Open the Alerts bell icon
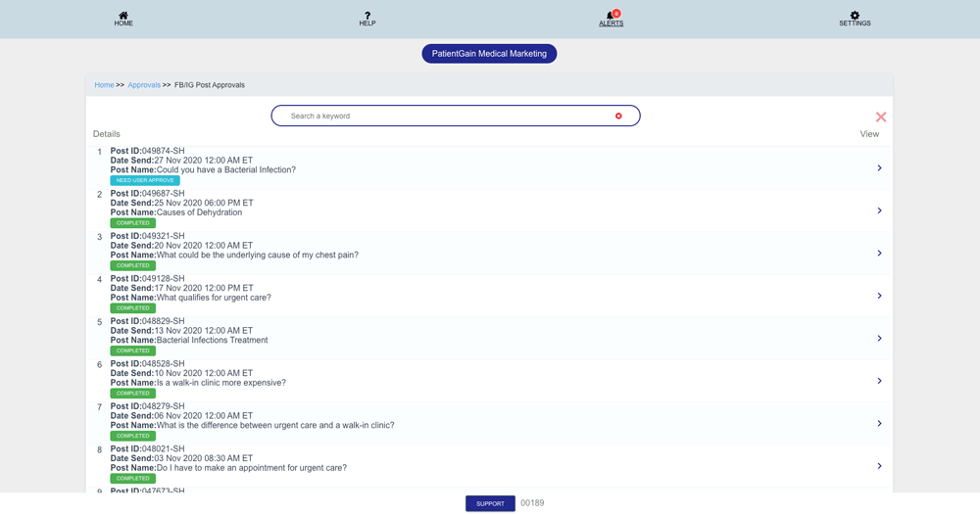 (610, 16)
